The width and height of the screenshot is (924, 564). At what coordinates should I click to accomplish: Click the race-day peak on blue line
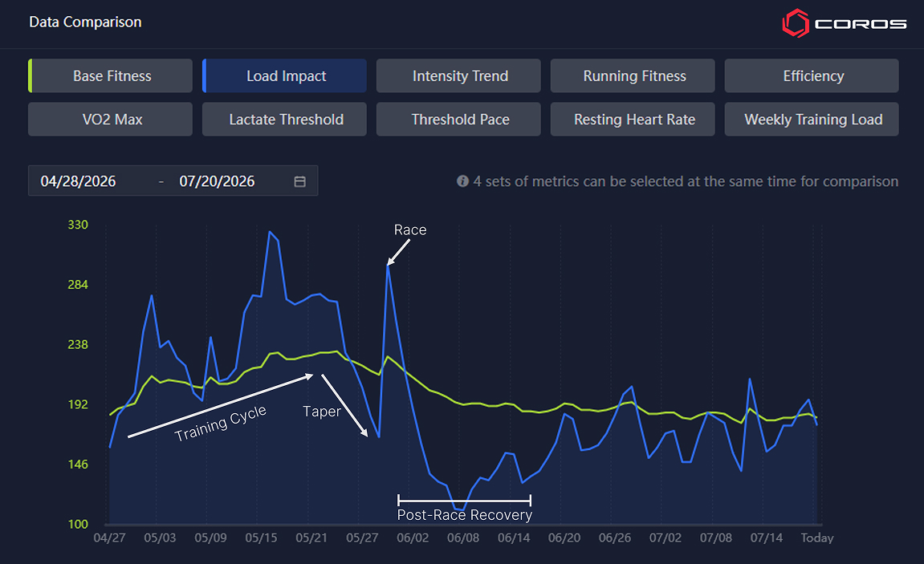pos(387,266)
